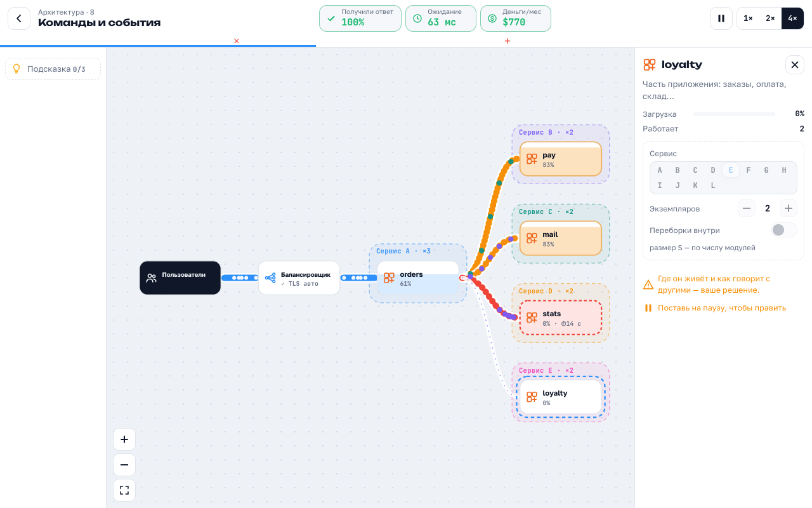The width and height of the screenshot is (812, 508).
Task: Click the loyalty module icon on canvas
Action: click(x=532, y=397)
